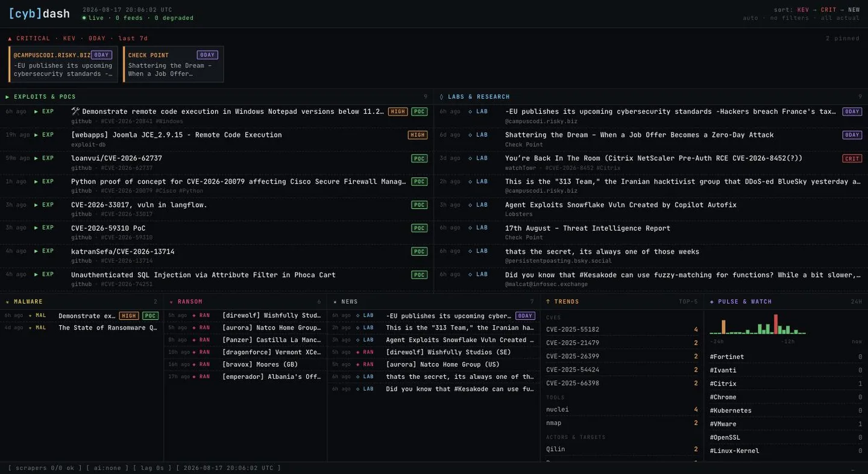Click the #Linux-Kernel watch tag
Viewport: 868px width, 474px height.
coord(786,451)
